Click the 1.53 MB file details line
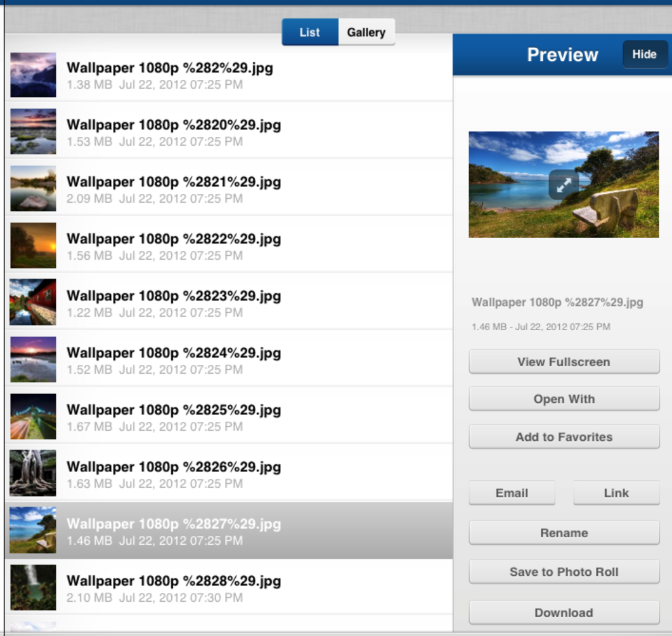Screen dimensions: 672x636 pyautogui.click(x=155, y=142)
